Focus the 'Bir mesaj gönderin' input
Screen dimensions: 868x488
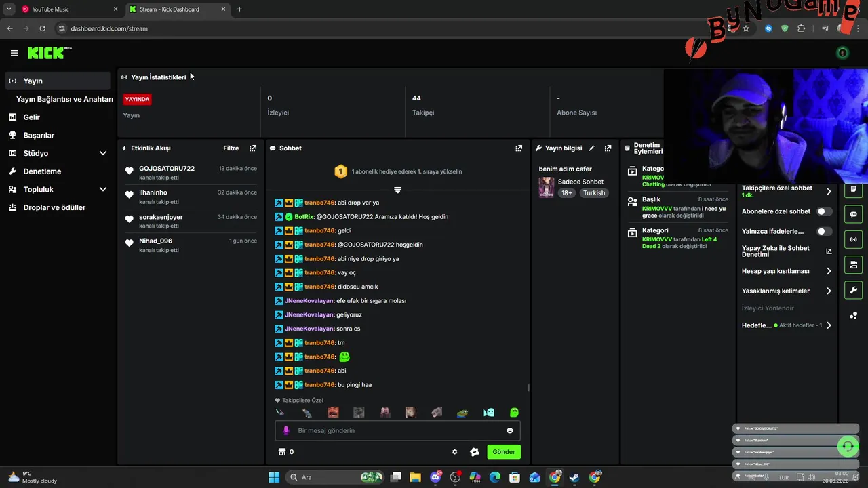tap(397, 430)
